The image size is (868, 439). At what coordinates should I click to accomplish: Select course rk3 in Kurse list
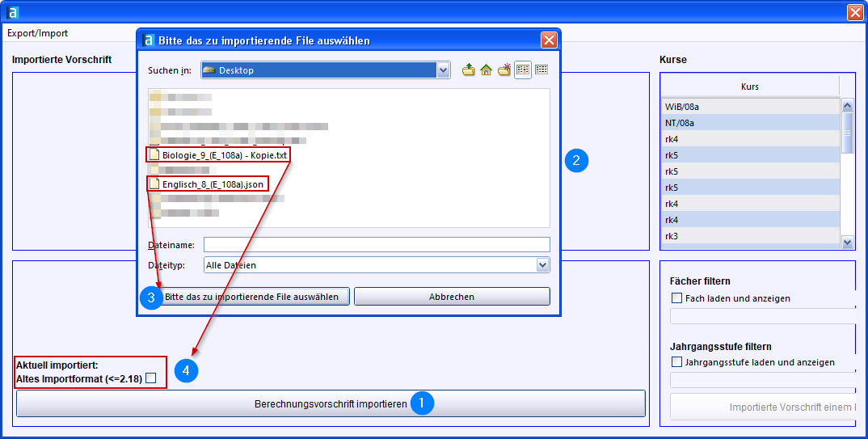coord(751,236)
